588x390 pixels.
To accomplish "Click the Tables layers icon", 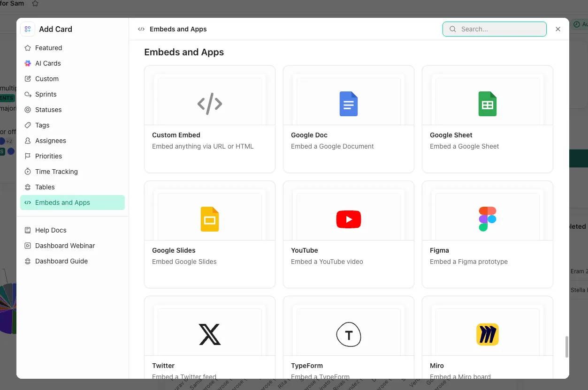I will point(28,187).
